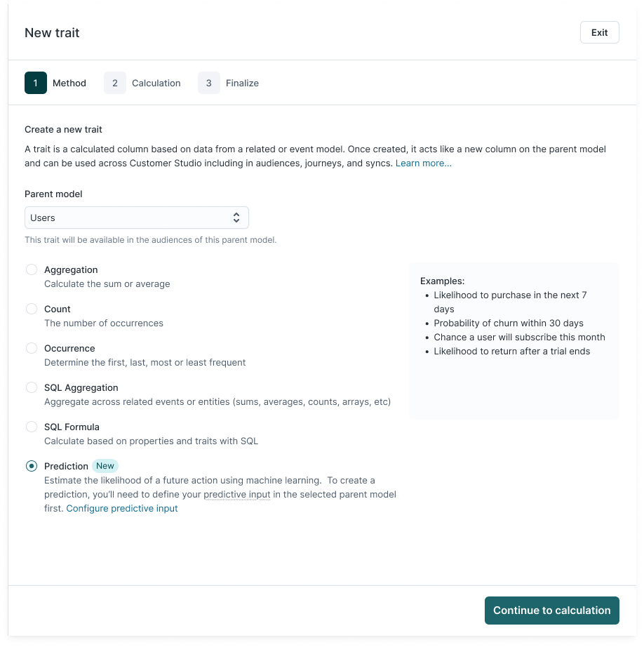644x647 pixels.
Task: Pick the SQL Aggregation method
Action: pos(32,387)
